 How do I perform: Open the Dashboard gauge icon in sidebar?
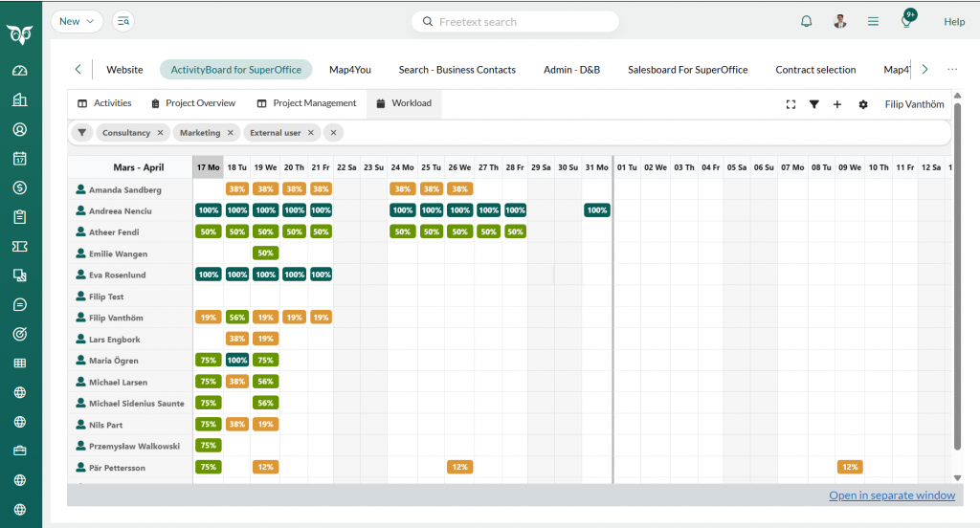coord(20,71)
